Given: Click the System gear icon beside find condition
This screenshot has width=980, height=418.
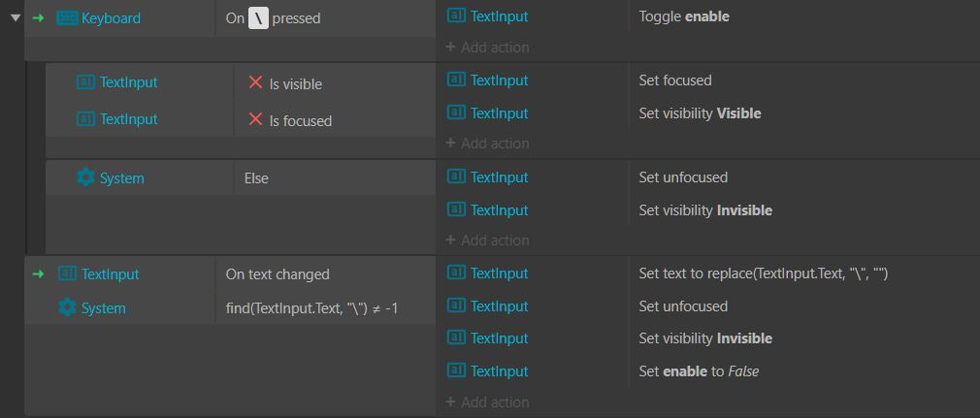Looking at the screenshot, I should click(67, 308).
